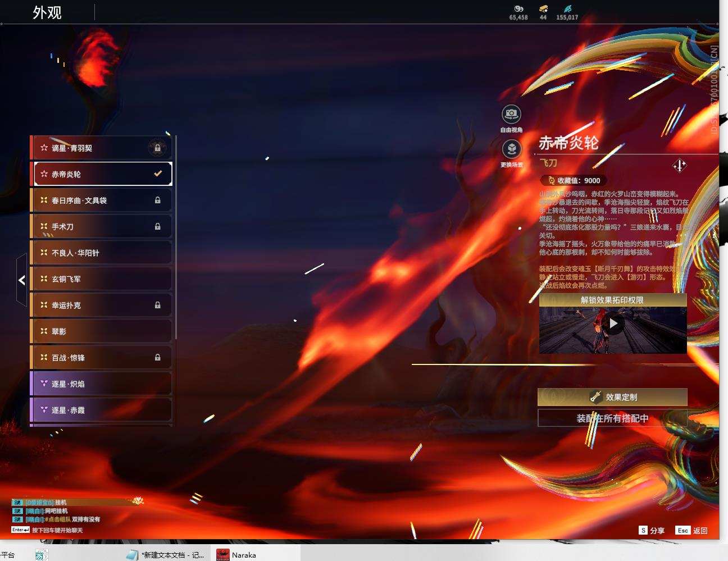
Task: Click 装配在所有搭配中 button
Action: (x=612, y=418)
